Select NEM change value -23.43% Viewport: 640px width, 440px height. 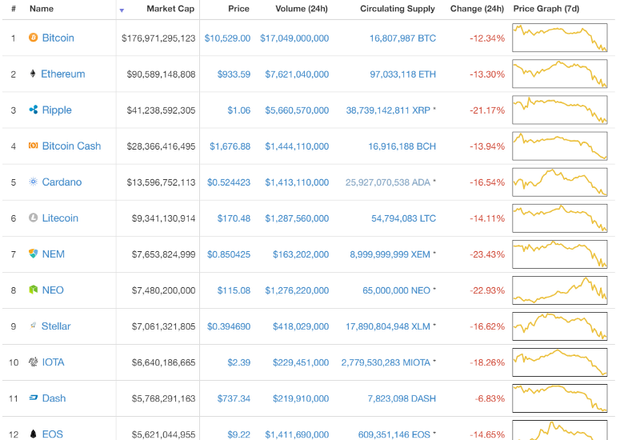coord(487,254)
